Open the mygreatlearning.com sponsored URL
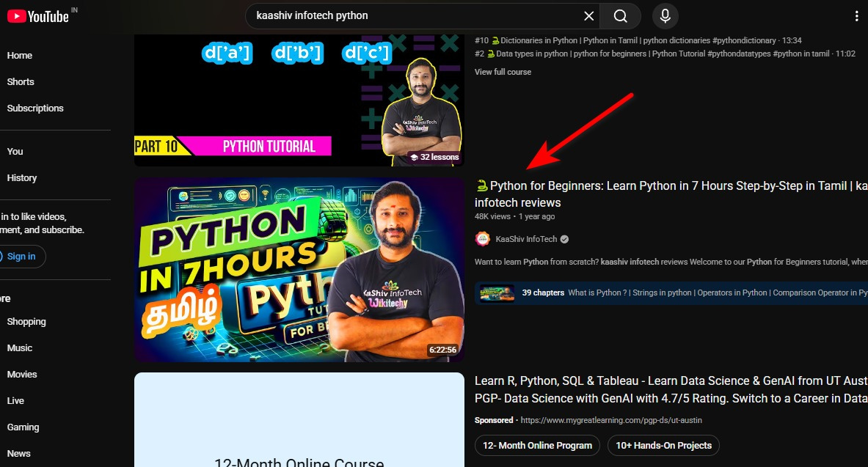 coord(611,421)
